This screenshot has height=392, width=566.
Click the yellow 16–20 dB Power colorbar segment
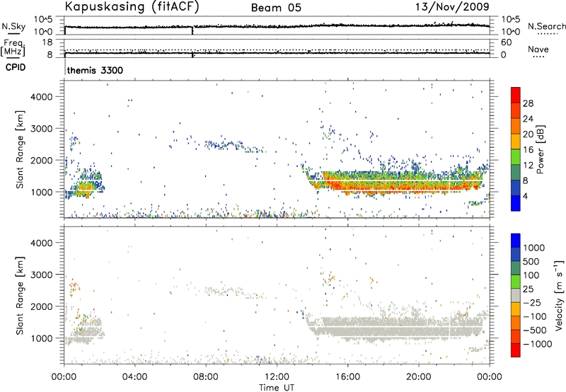tap(516, 141)
